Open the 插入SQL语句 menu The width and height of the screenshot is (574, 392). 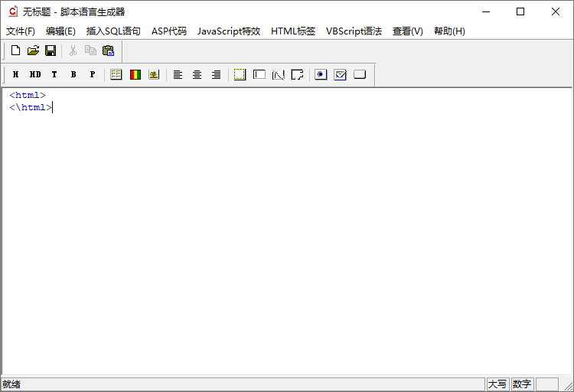click(x=113, y=31)
